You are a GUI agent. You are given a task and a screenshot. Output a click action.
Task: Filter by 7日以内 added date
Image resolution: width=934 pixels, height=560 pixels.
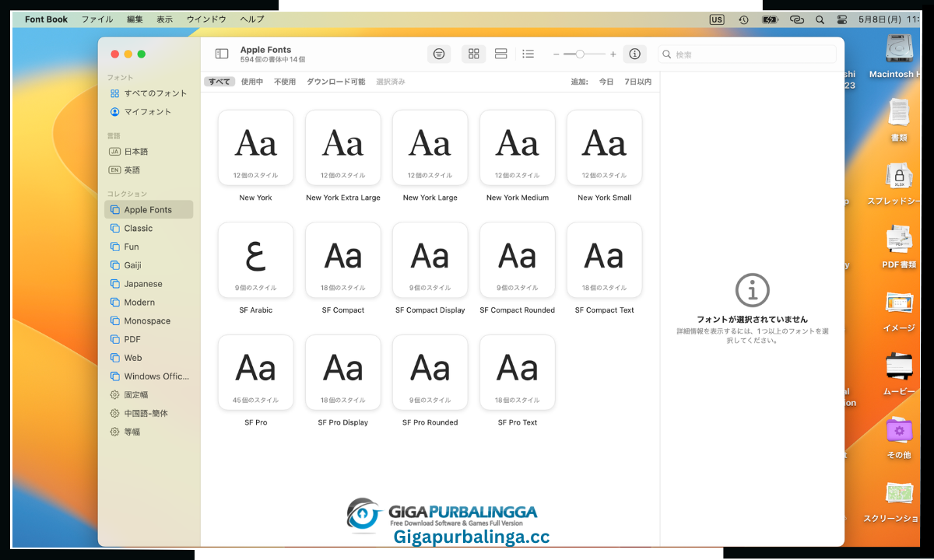click(x=638, y=82)
